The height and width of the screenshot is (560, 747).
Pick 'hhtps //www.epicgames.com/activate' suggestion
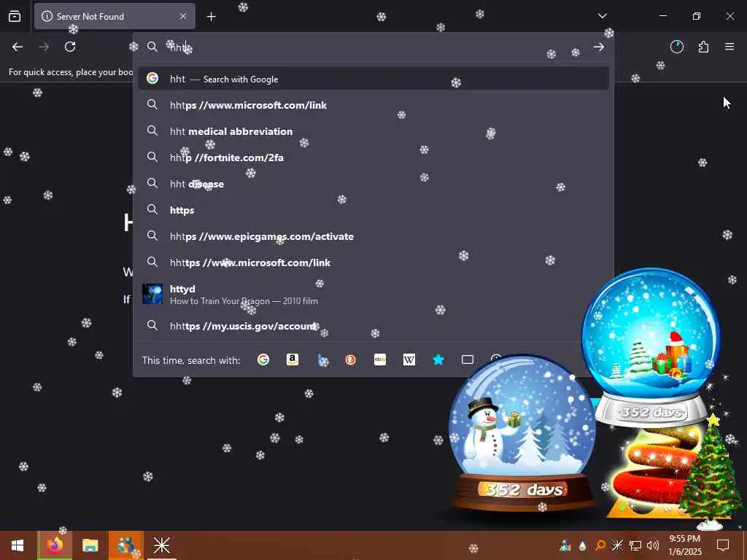click(373, 236)
